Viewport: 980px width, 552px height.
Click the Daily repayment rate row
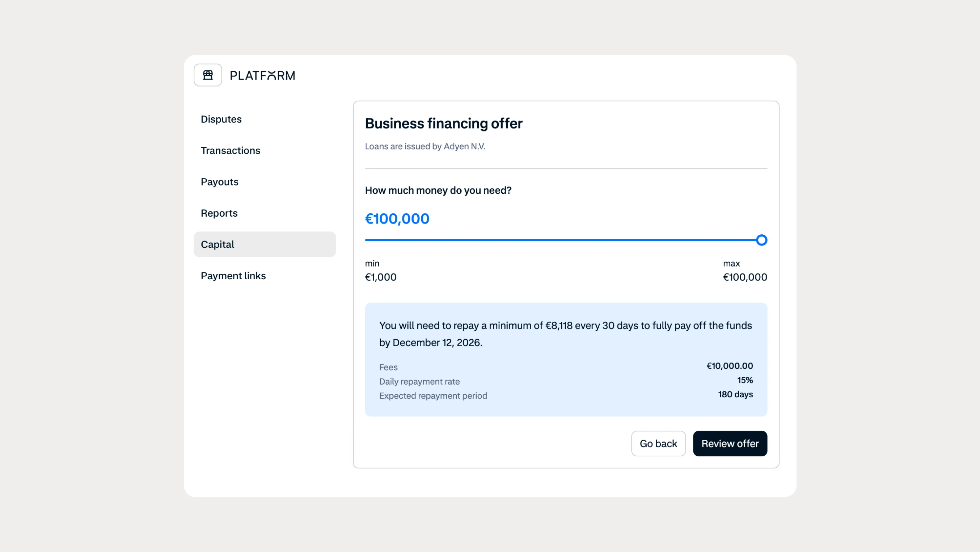click(x=419, y=381)
